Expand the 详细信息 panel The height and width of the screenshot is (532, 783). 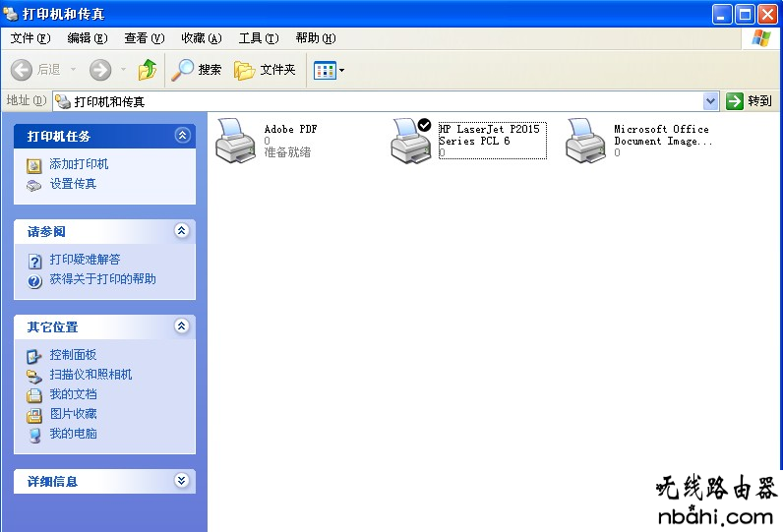(182, 480)
